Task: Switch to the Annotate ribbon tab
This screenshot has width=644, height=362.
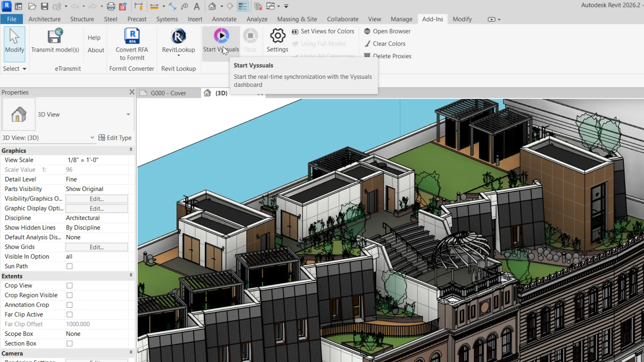Action: 224,19
